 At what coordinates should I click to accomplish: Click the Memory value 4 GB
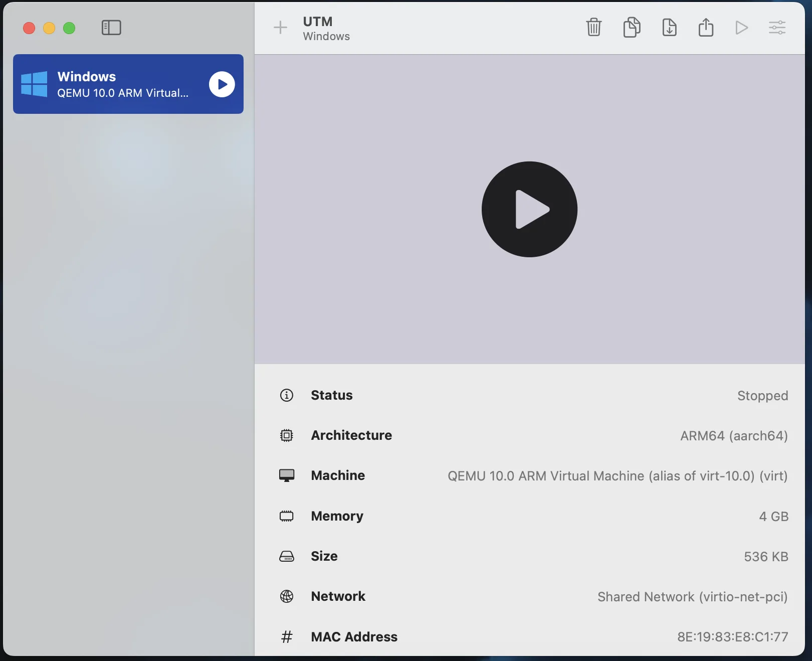pyautogui.click(x=773, y=516)
